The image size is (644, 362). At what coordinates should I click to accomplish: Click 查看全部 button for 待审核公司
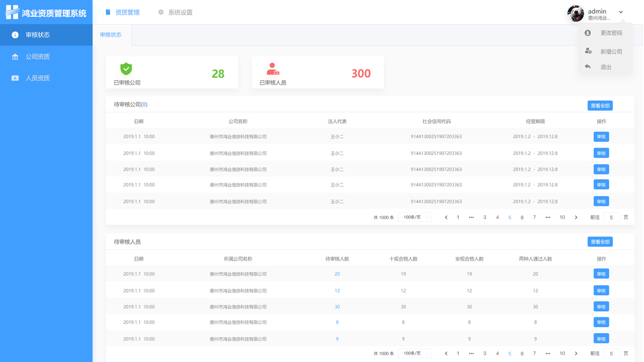(600, 106)
